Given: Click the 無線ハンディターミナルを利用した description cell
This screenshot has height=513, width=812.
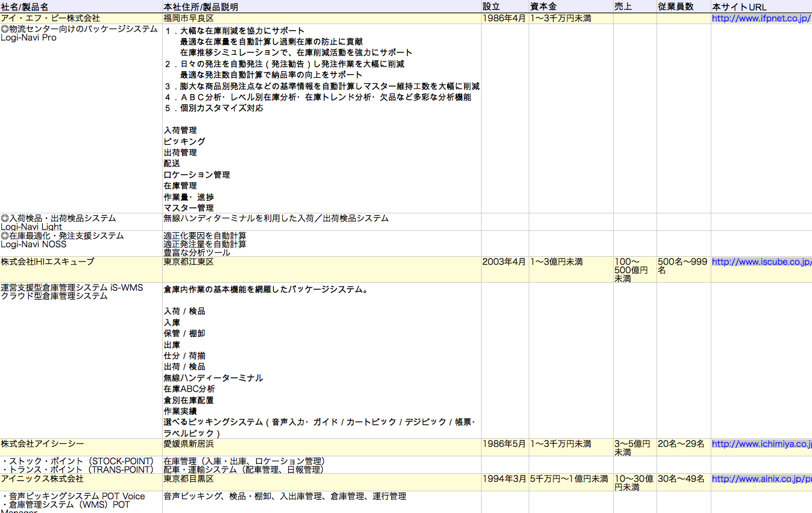Looking at the screenshot, I should 322,222.
